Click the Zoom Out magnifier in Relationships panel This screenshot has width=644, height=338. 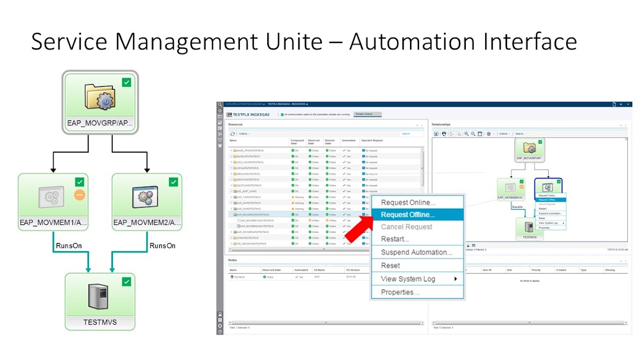473,134
